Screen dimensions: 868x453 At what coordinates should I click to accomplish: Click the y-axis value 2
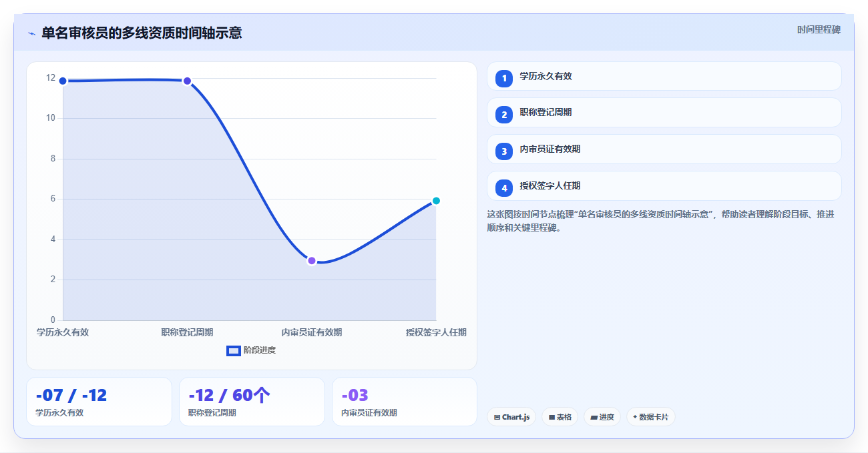pyautogui.click(x=53, y=280)
